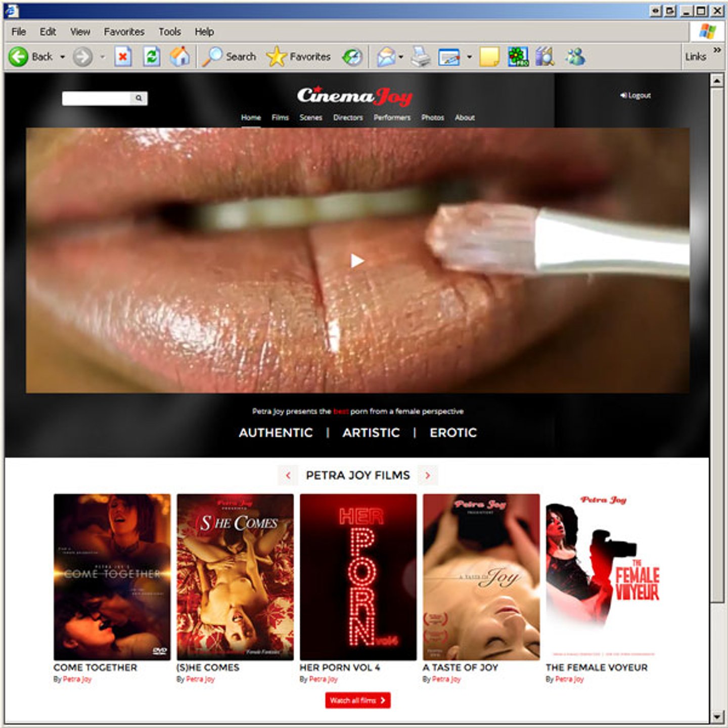
Task: Open the browser Search magnifier tool
Action: [212, 57]
